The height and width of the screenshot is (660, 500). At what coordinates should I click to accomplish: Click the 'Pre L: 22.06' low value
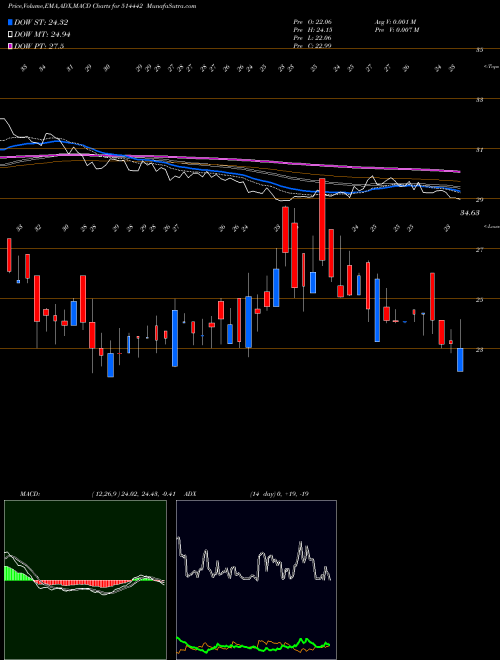[x=313, y=38]
